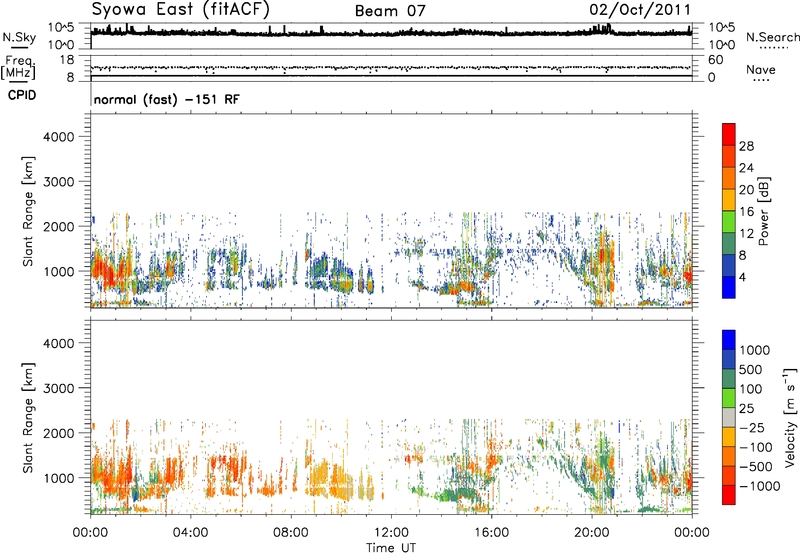Click the "Time UT" axis title
The height and width of the screenshot is (554, 800).
click(x=391, y=548)
